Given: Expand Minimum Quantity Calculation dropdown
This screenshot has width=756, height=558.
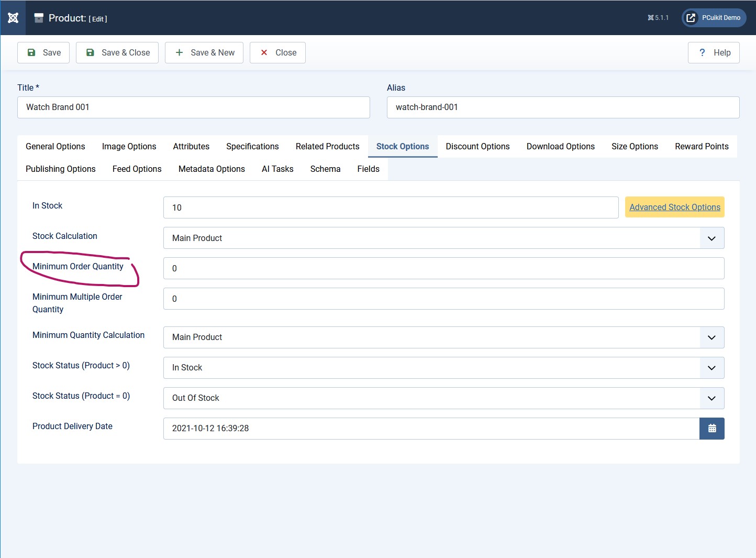Looking at the screenshot, I should [443, 337].
